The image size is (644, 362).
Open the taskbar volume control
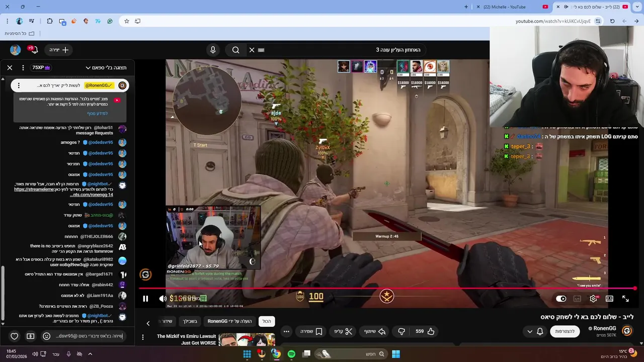35,354
